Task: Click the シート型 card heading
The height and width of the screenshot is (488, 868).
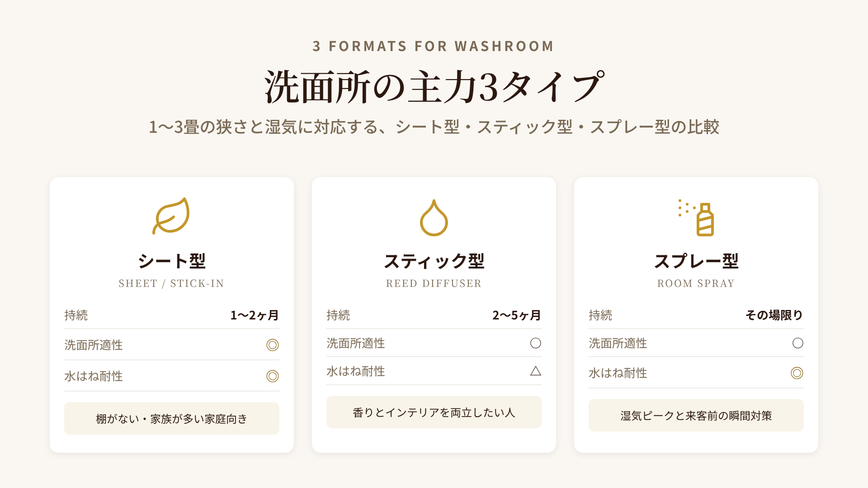Action: (x=172, y=261)
